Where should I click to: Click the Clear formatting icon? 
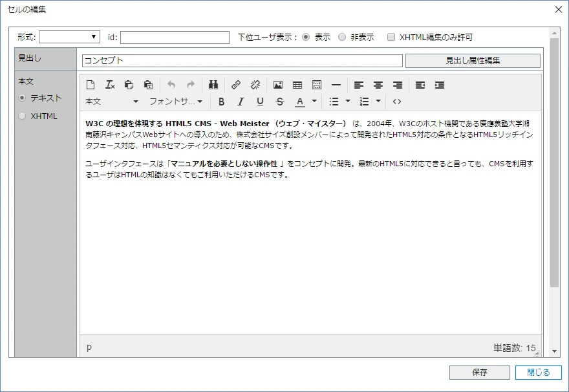(x=110, y=85)
